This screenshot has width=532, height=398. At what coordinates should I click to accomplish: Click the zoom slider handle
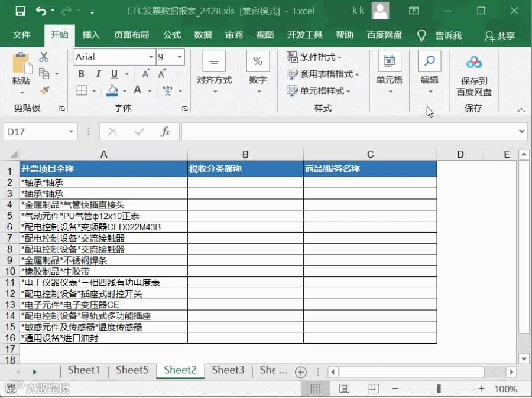pyautogui.click(x=439, y=389)
